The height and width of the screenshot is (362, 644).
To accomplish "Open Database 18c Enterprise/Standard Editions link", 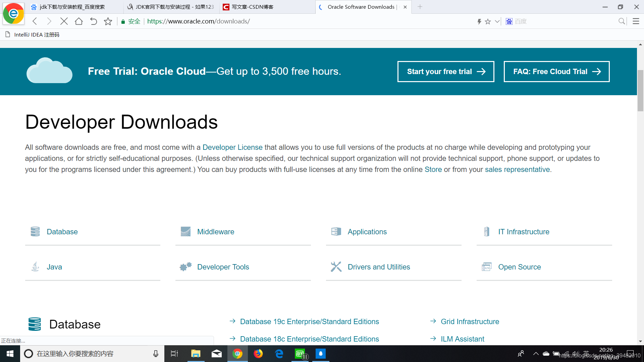I will click(309, 339).
